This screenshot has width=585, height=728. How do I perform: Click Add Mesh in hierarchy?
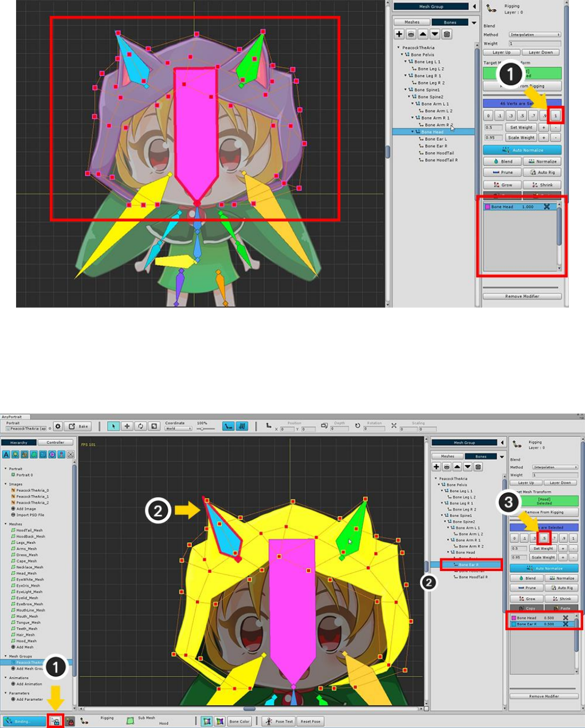23,647
